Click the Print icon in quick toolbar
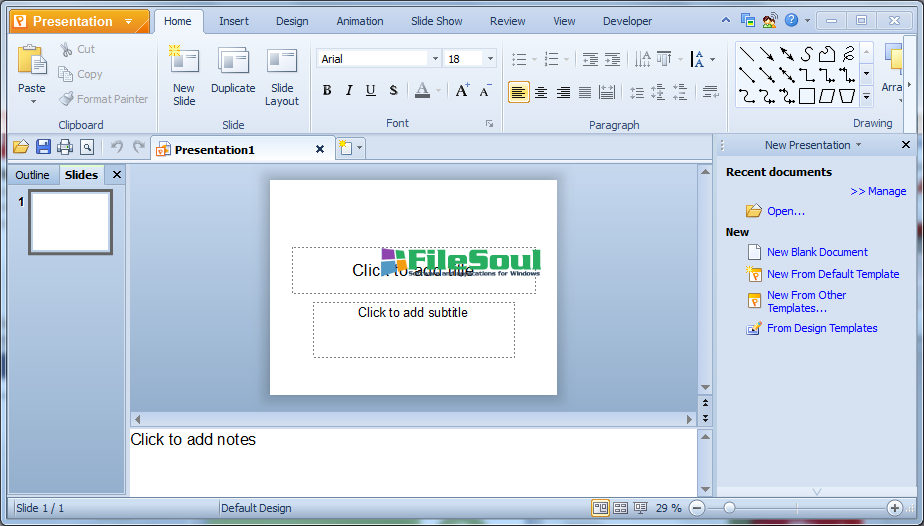 [x=65, y=148]
